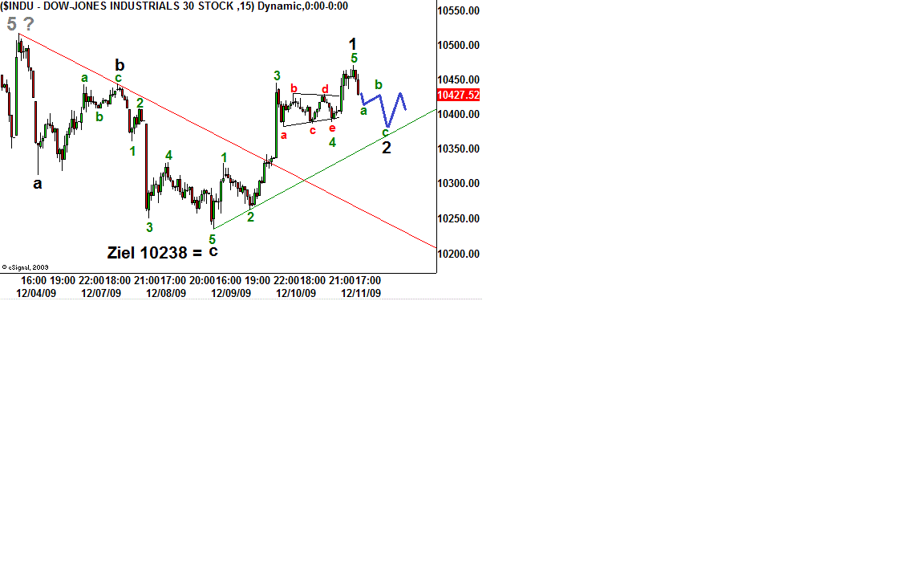Screen dimensions: 924x578
Task: Click the 10200.00 price axis level
Action: pos(458,254)
